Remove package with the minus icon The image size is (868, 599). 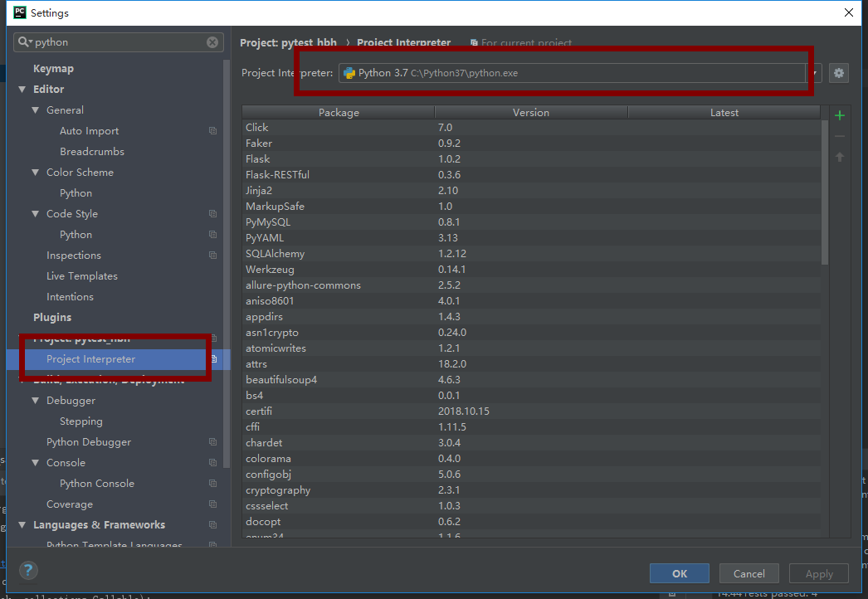tap(839, 136)
